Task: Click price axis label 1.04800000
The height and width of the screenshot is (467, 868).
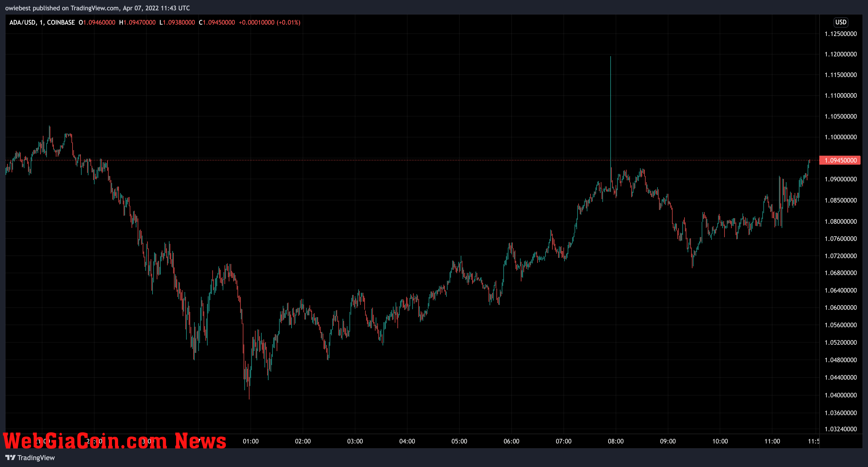Action: pos(841,360)
